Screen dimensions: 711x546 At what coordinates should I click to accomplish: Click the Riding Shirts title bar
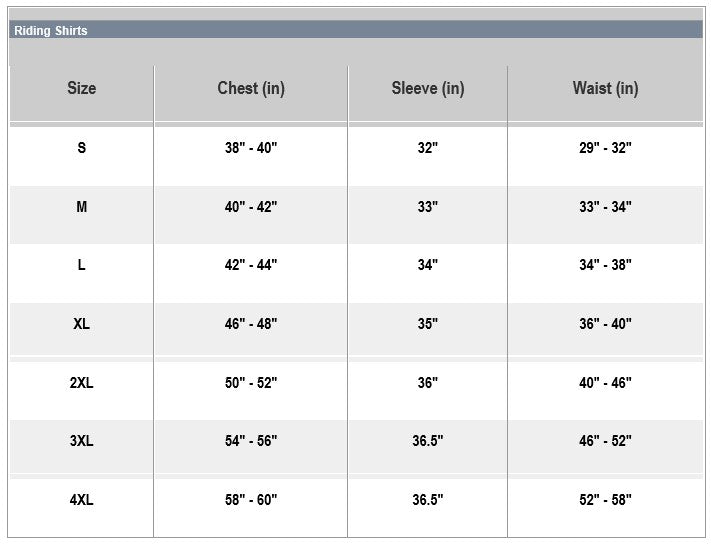point(356,30)
